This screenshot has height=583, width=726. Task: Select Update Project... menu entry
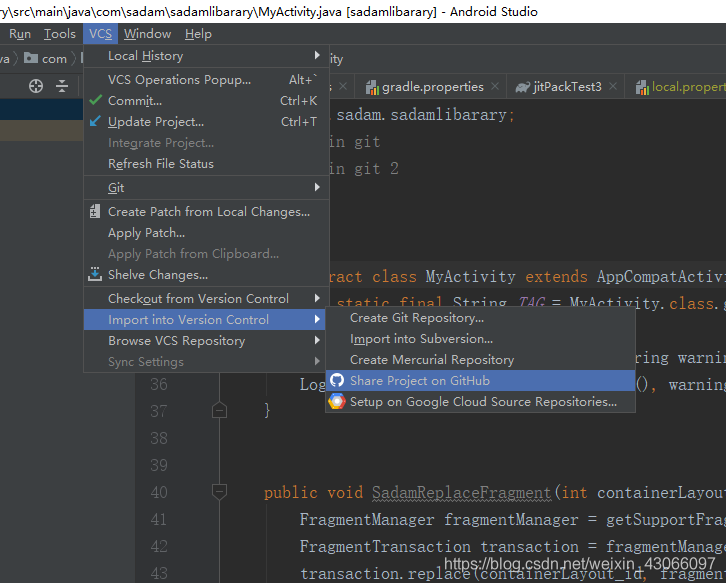click(206, 122)
